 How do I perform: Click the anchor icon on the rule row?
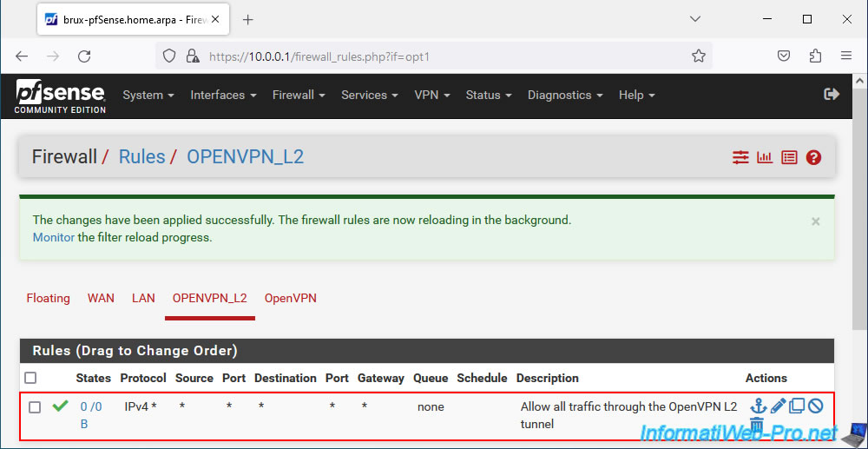tap(758, 406)
